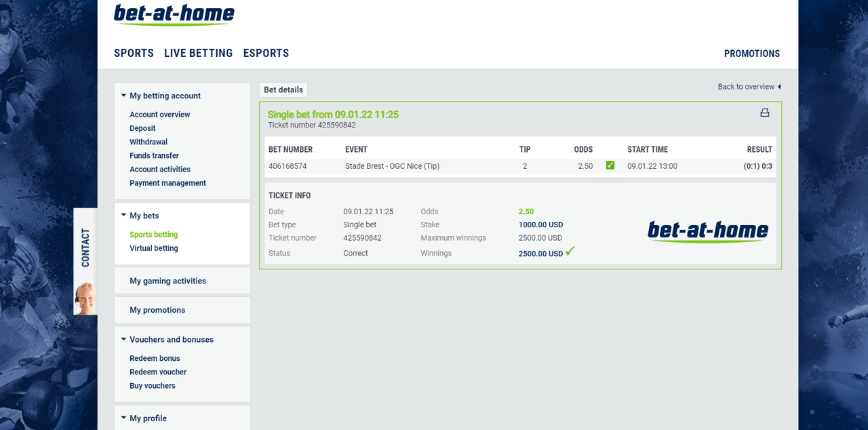868x430 pixels.
Task: Open the ESPORTS menu item
Action: click(266, 53)
